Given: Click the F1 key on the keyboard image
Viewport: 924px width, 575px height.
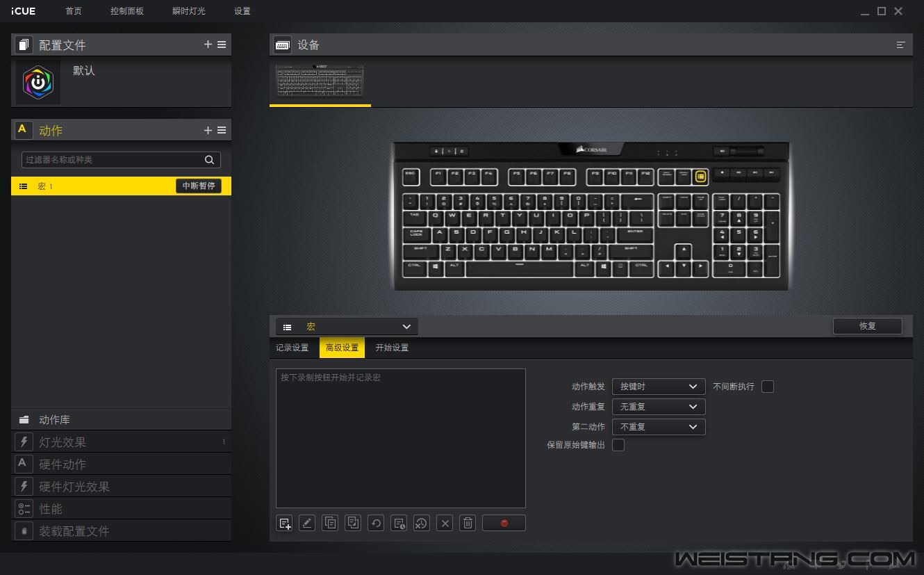Looking at the screenshot, I should coord(438,177).
